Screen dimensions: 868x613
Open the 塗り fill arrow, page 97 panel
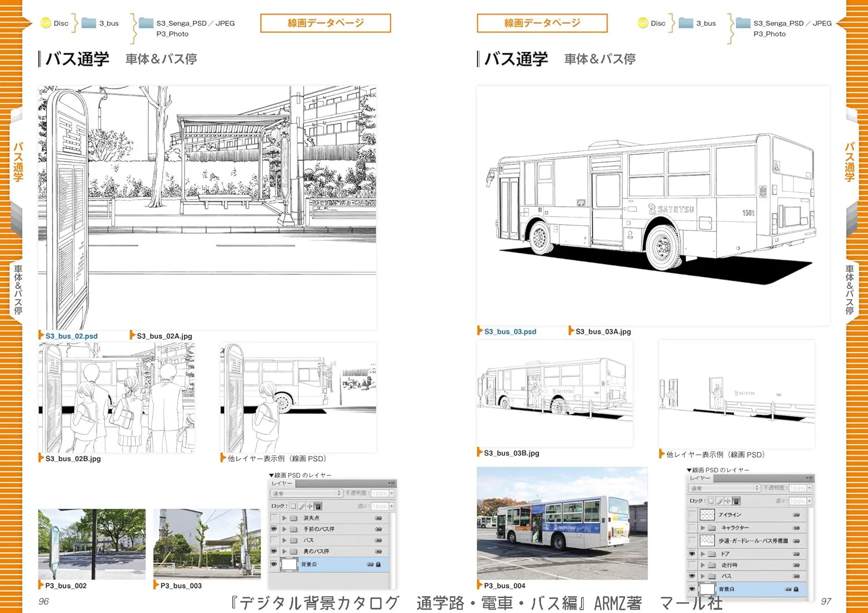coord(810,501)
